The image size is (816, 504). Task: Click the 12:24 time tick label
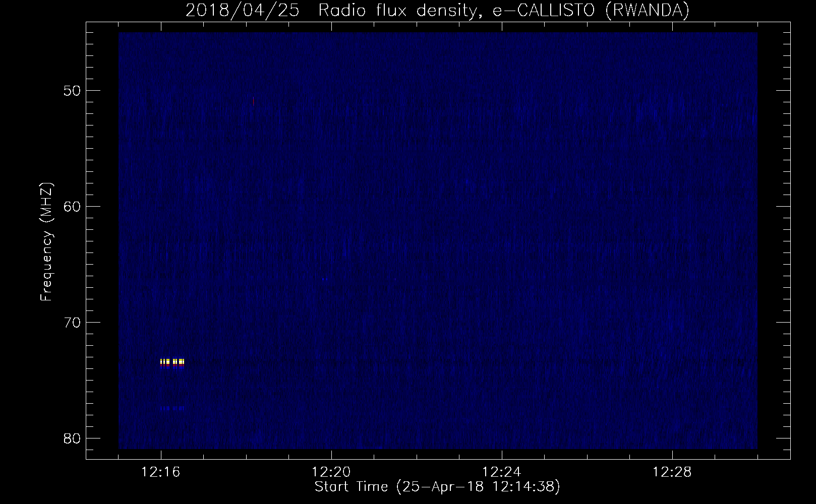502,472
